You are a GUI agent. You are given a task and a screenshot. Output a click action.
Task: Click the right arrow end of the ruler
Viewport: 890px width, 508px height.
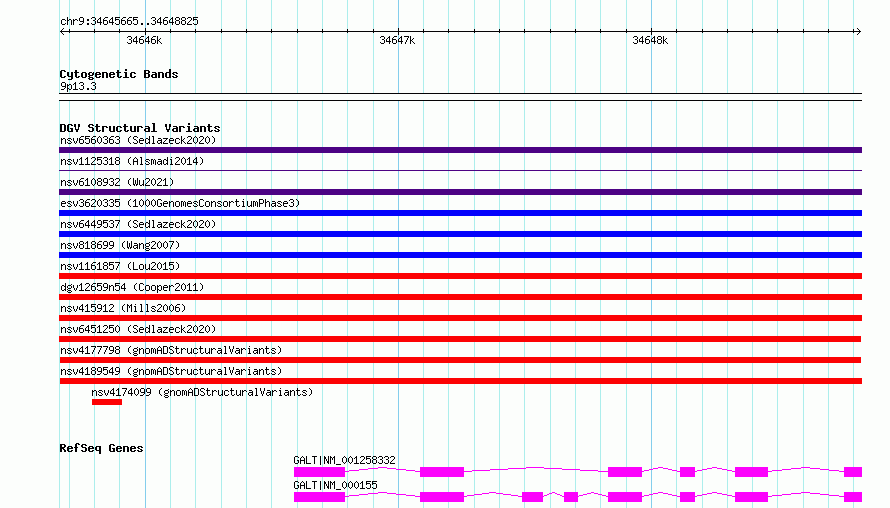click(858, 31)
